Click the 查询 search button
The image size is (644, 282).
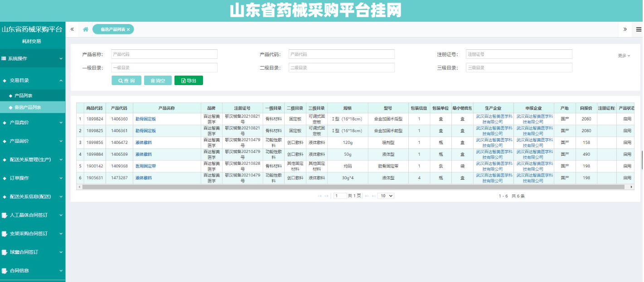(x=126, y=81)
